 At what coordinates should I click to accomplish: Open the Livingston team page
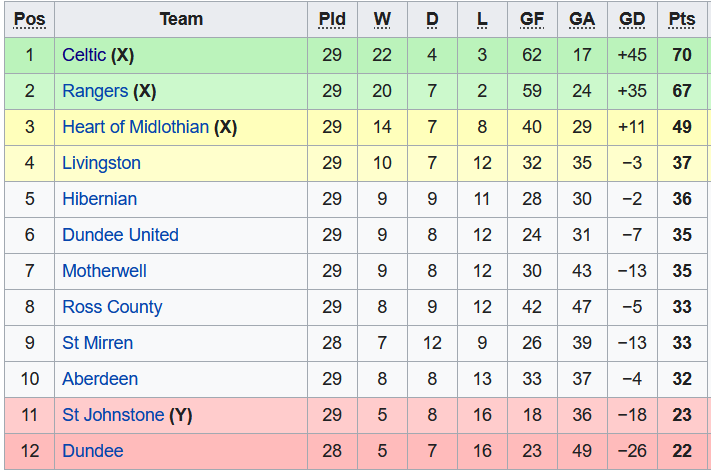tap(101, 163)
